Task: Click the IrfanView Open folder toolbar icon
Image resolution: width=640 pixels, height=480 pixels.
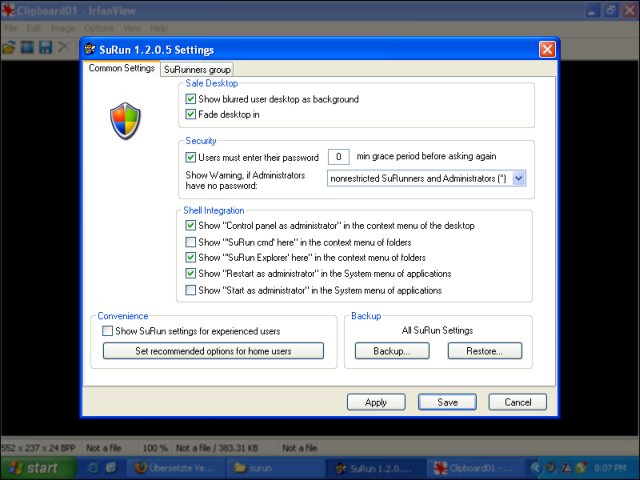Action: point(9,47)
